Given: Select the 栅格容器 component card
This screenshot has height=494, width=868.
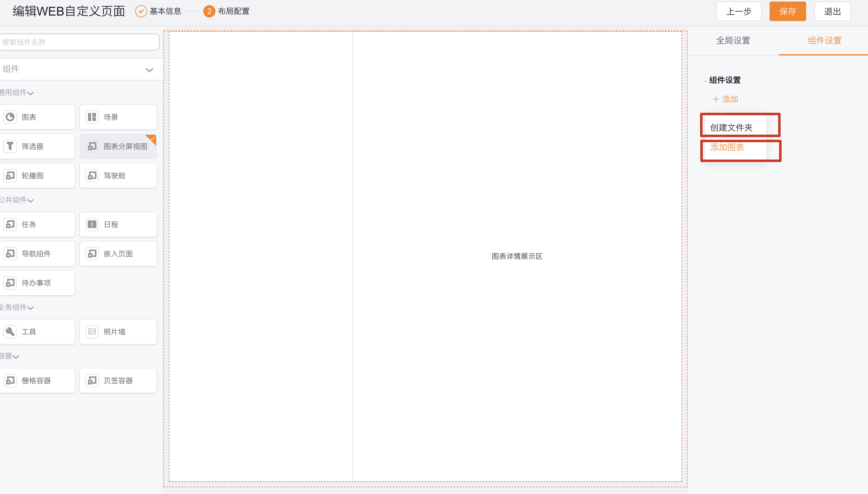Looking at the screenshot, I should (37, 380).
